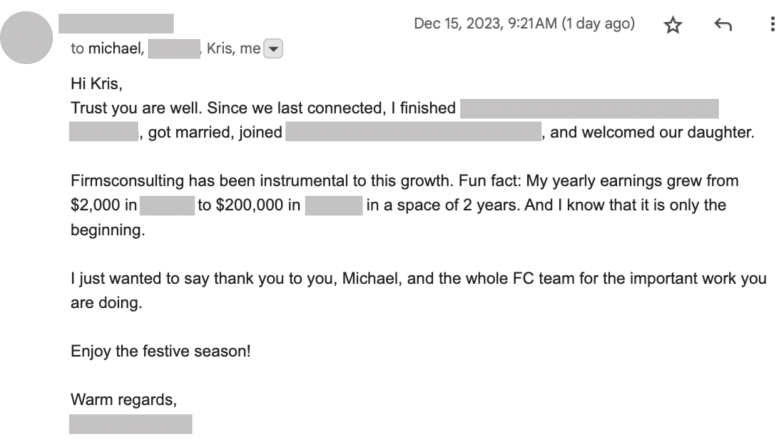Click the redacted sender name in header
Screen dimensions: 782x440
(x=116, y=24)
